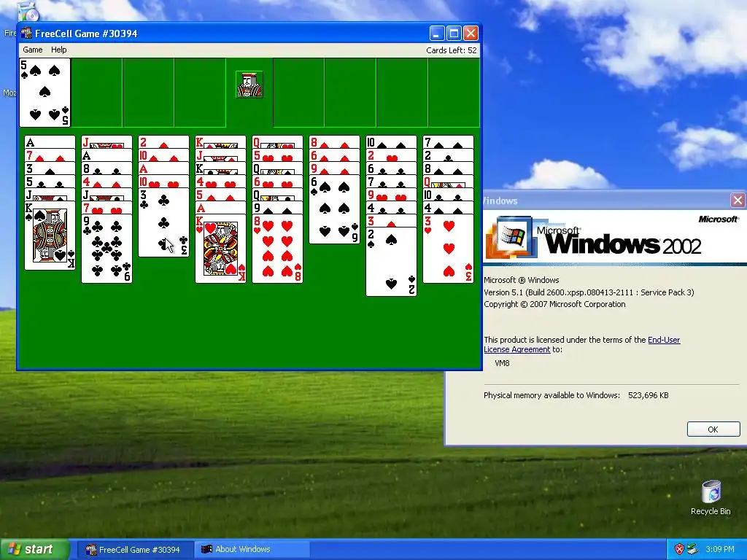Open the Windows start menu
Viewport: 747px width, 560px height.
tap(35, 549)
